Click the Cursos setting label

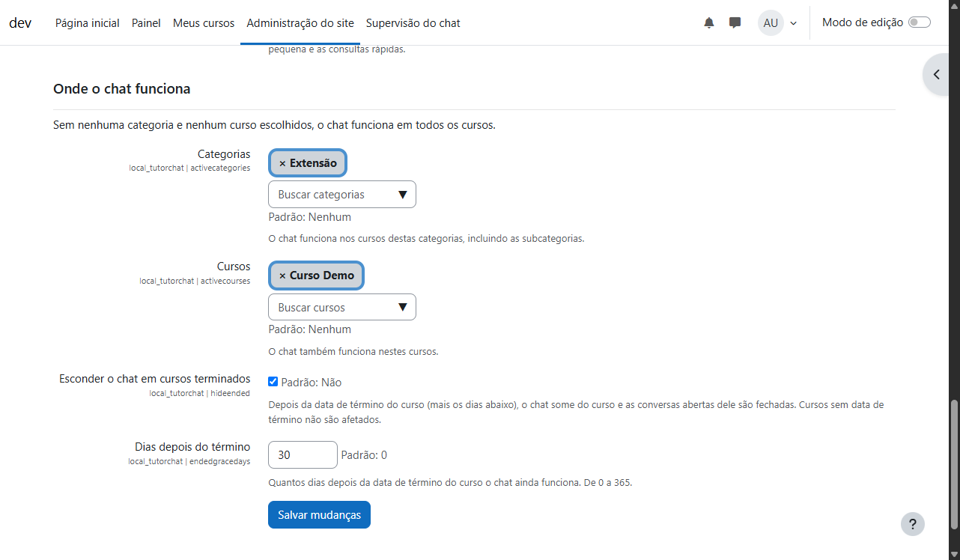tap(234, 267)
